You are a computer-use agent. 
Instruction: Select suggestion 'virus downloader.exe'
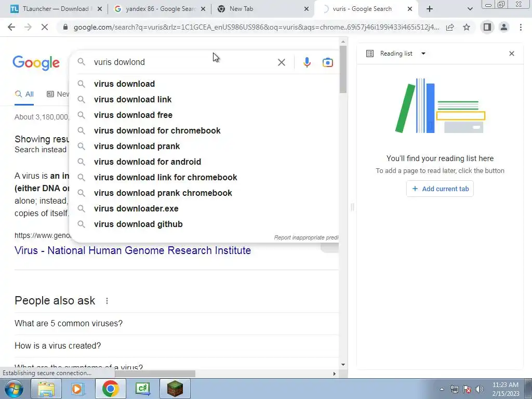coord(204,209)
